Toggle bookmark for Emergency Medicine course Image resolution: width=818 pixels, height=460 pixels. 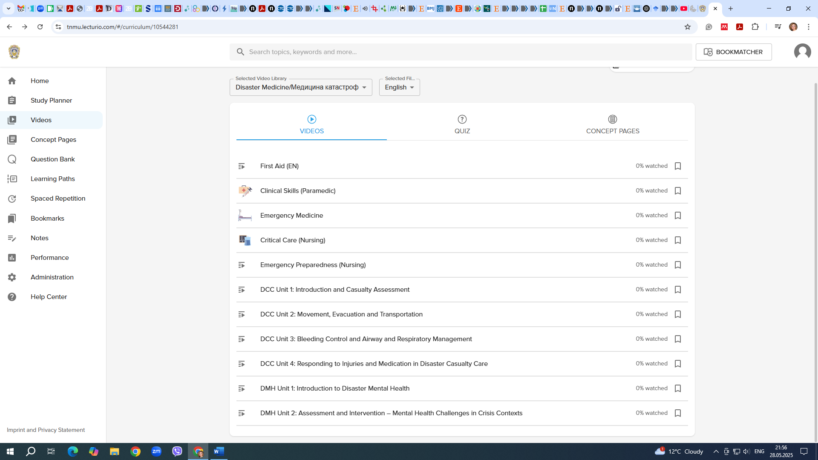point(678,215)
